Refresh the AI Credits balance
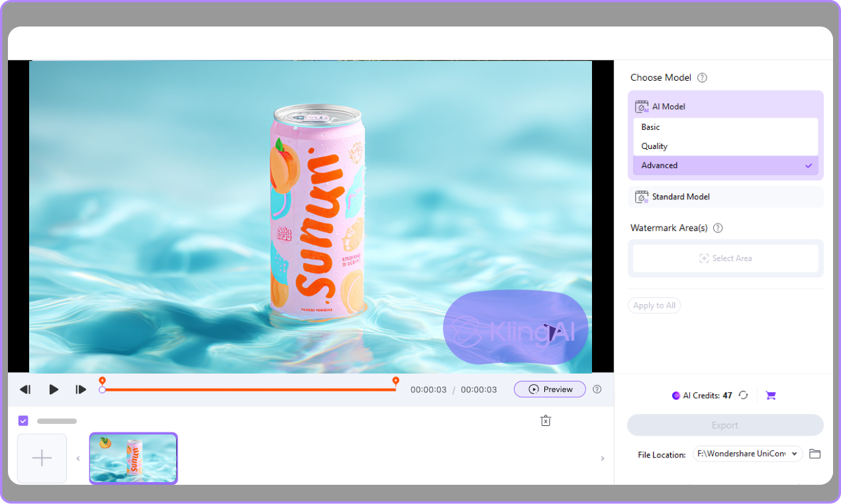The height and width of the screenshot is (504, 841). [742, 395]
